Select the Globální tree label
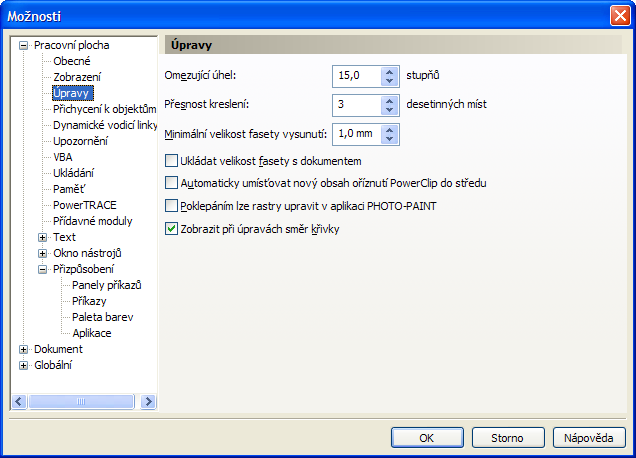The height and width of the screenshot is (458, 636). point(53,365)
